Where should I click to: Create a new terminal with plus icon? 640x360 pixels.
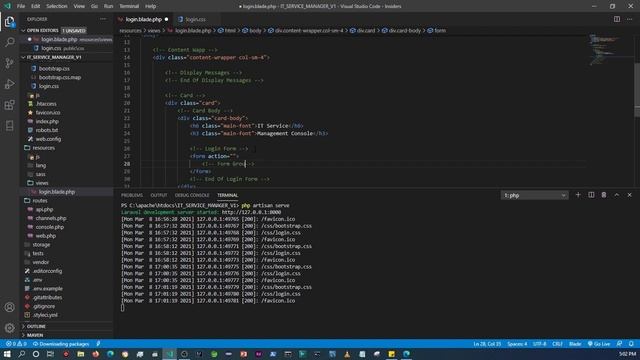(578, 195)
